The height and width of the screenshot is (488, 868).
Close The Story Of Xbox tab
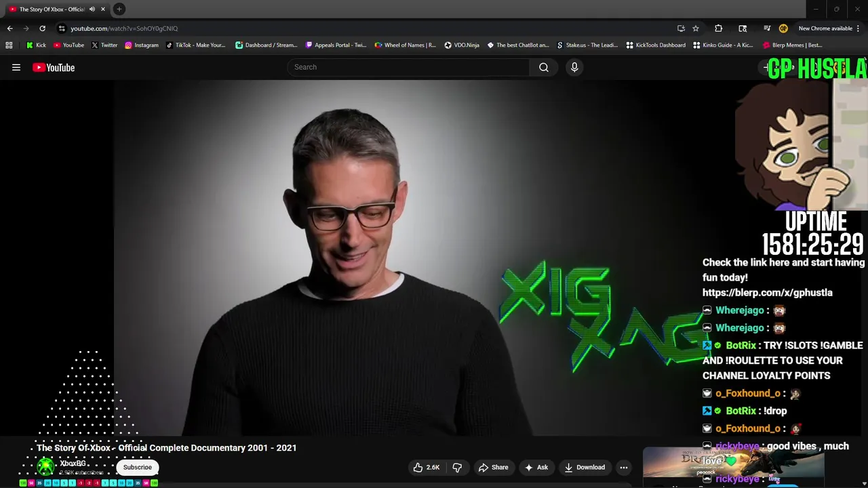(103, 9)
